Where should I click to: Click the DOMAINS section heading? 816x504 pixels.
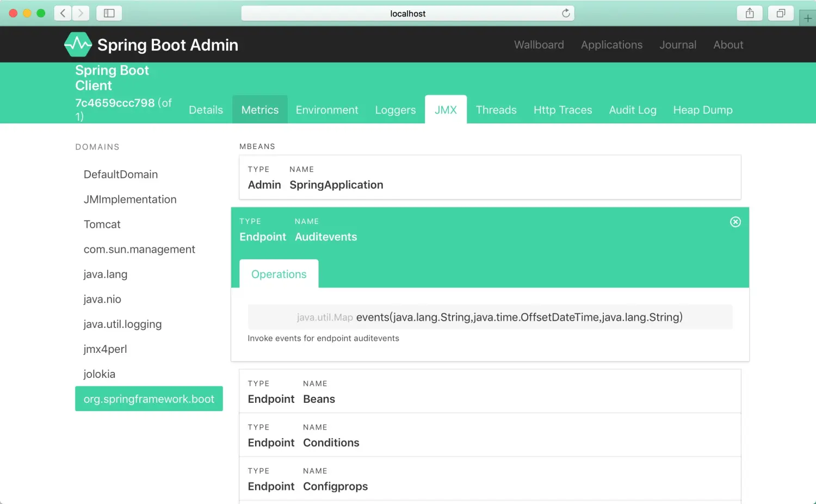click(97, 147)
